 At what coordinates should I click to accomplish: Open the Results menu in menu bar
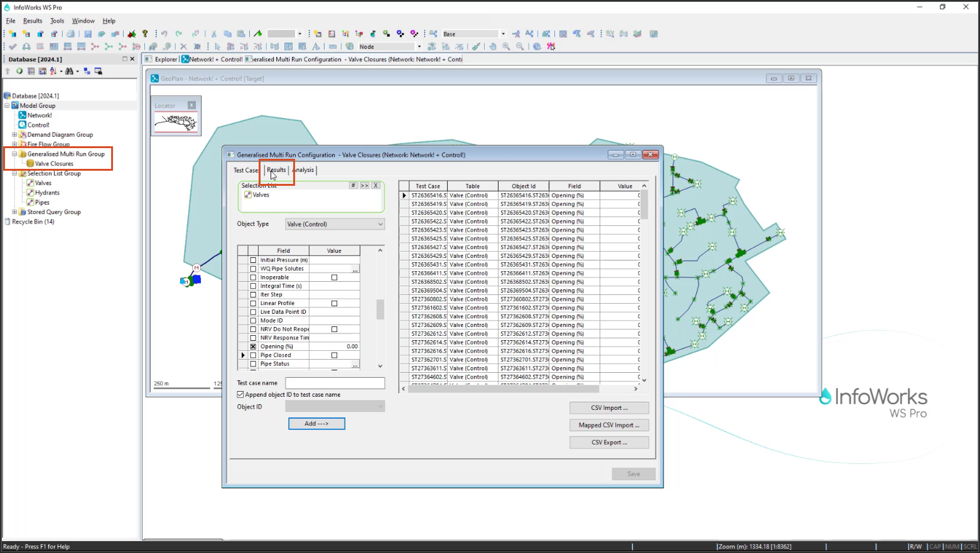(x=33, y=21)
